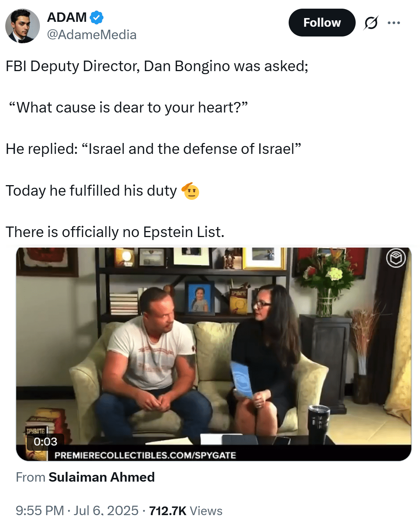Click the tweet text about Epstein List
This screenshot has width=420, height=517.
click(115, 232)
